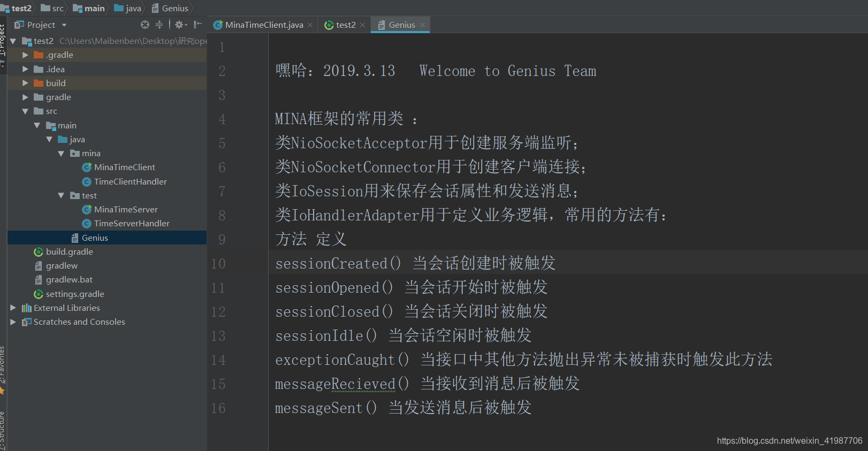This screenshot has width=868, height=451.
Task: Collapse the mina package arrow
Action: [x=61, y=154]
